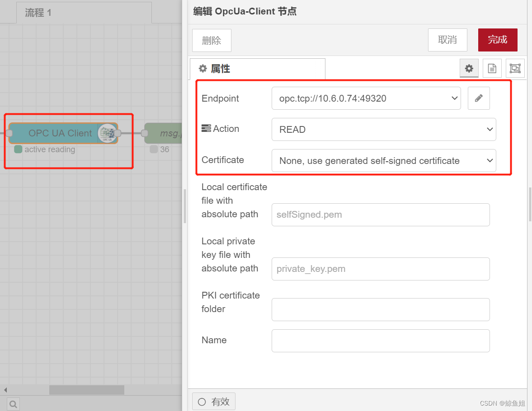The width and height of the screenshot is (532, 411).
Task: Click the Name label
Action: [x=214, y=340]
